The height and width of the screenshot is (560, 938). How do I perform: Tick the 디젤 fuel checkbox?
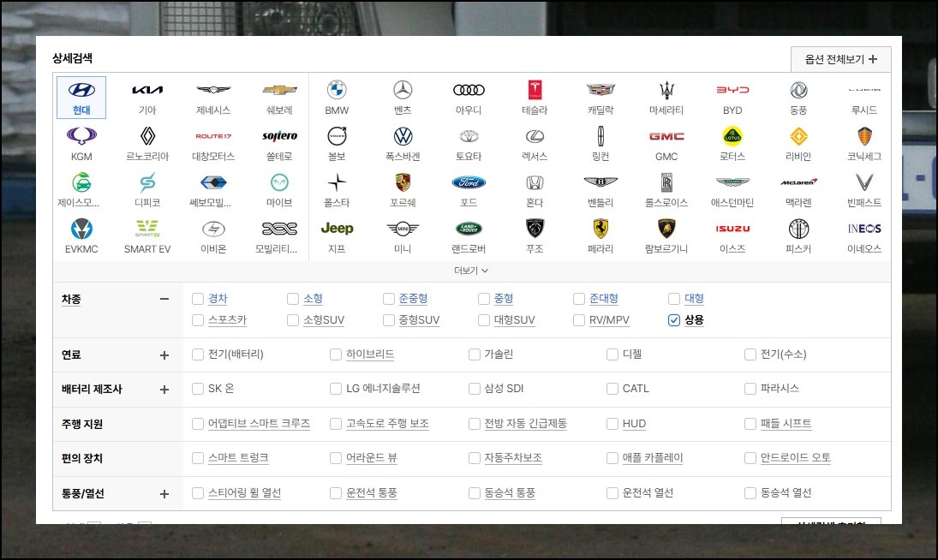pyautogui.click(x=612, y=354)
